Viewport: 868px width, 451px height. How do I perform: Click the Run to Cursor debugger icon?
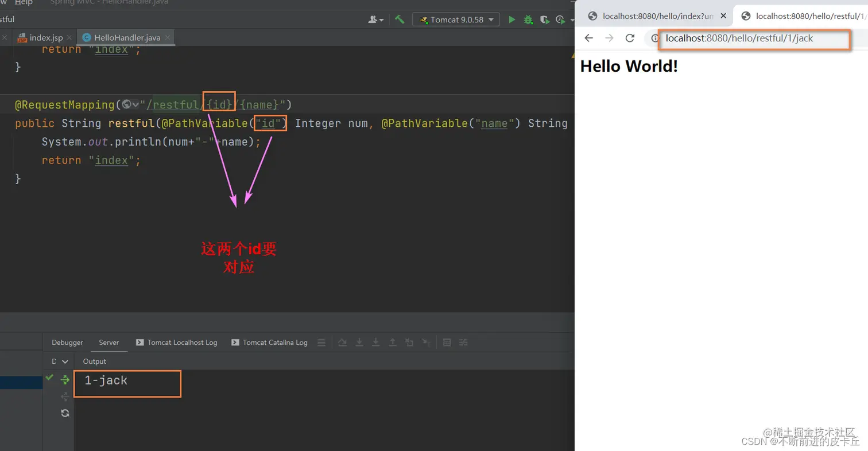(x=426, y=343)
